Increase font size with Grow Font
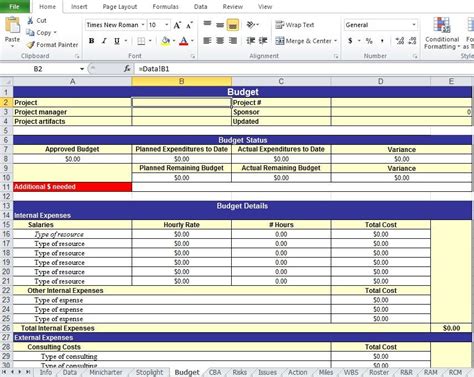The width and height of the screenshot is (474, 377). click(177, 25)
